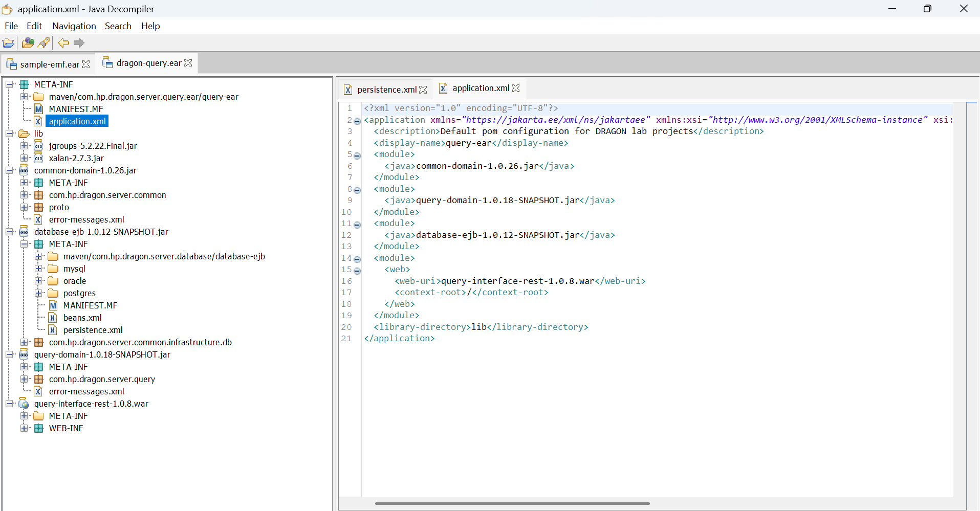Fold the web element at line 15
The height and width of the screenshot is (511, 980).
(x=357, y=270)
